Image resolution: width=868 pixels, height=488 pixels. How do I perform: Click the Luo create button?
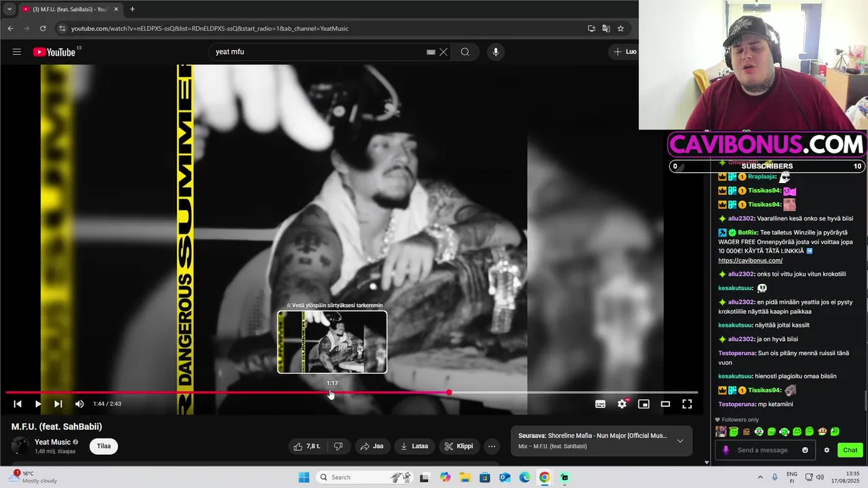coord(625,52)
